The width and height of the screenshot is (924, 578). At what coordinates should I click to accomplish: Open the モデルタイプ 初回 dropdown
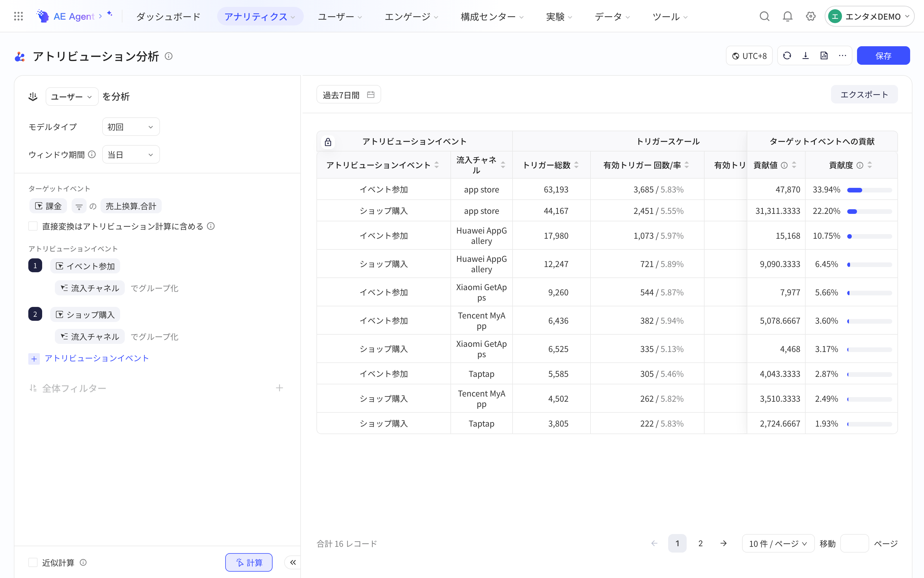131,127
